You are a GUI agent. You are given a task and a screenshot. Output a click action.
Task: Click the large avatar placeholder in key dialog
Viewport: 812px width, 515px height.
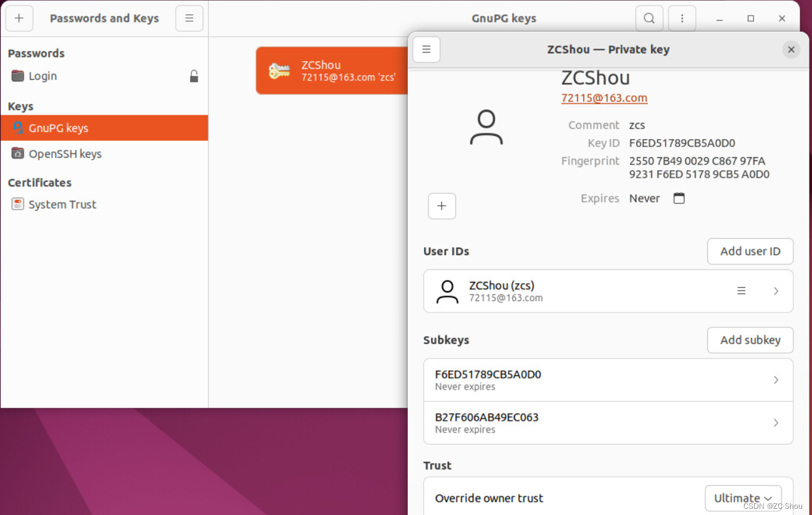pos(486,127)
